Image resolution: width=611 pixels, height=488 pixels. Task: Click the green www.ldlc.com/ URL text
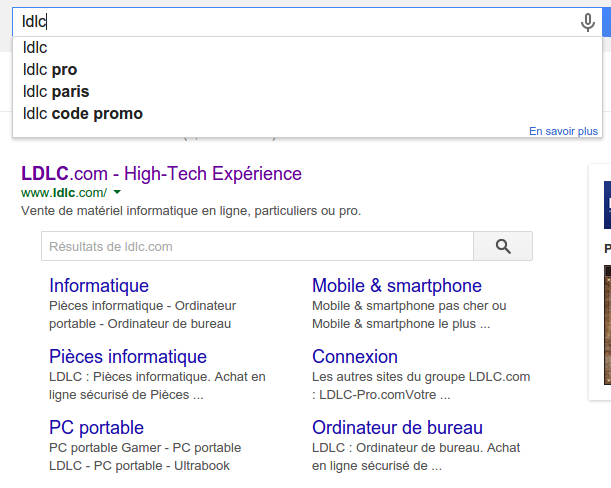[64, 193]
